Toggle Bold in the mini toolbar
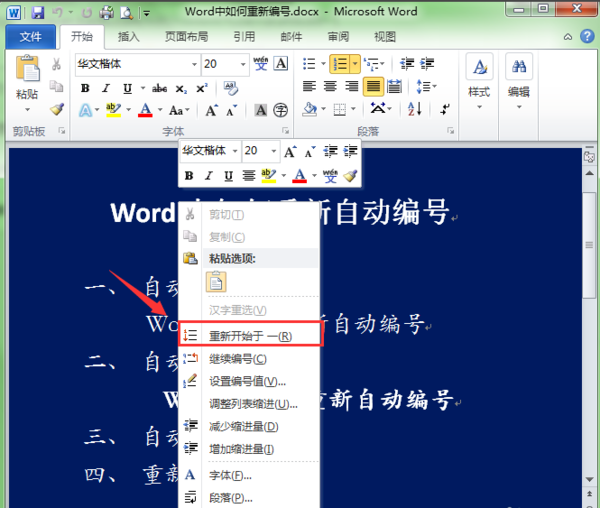The image size is (600, 508). [189, 176]
